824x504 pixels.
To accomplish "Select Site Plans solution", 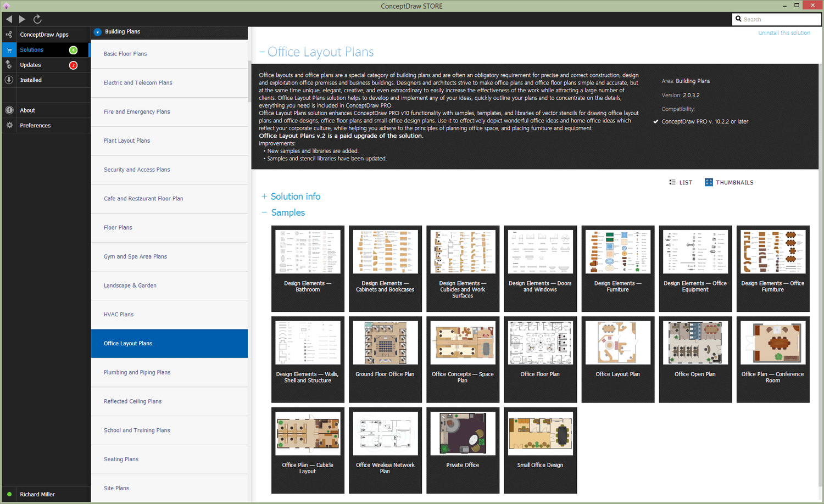I will [169, 488].
